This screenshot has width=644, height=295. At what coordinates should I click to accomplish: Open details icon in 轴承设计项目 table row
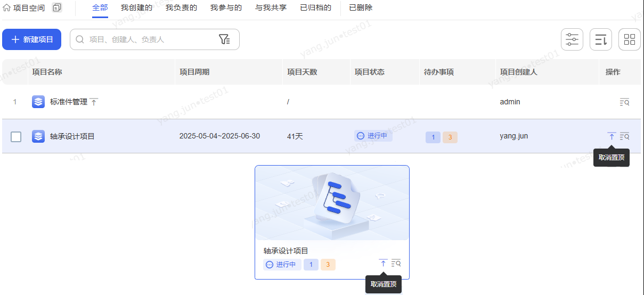(x=625, y=136)
